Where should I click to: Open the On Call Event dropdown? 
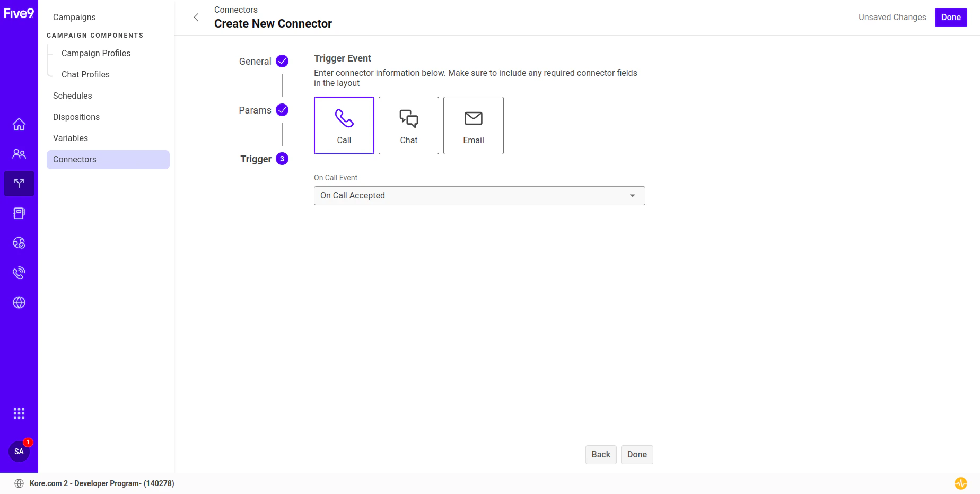[x=479, y=195]
